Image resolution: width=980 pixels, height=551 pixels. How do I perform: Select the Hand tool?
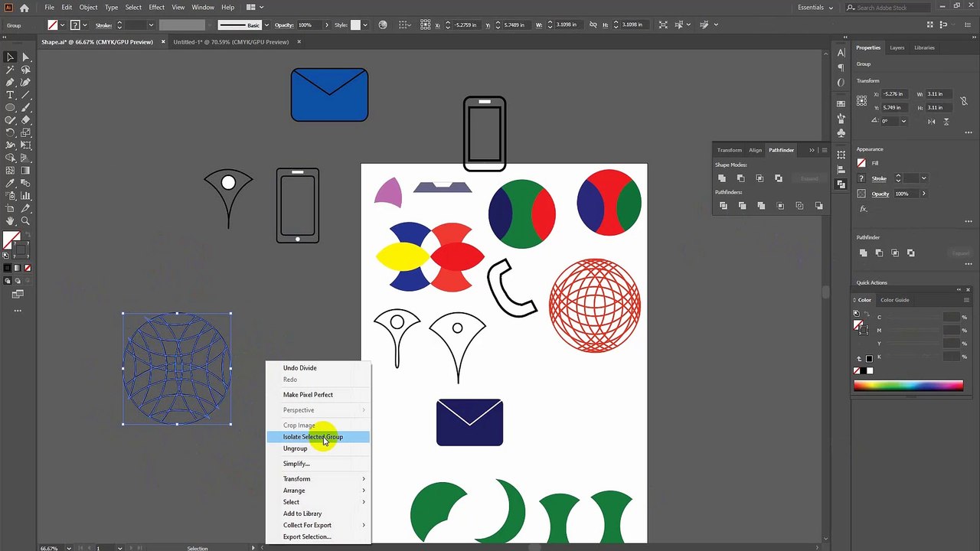tap(10, 220)
